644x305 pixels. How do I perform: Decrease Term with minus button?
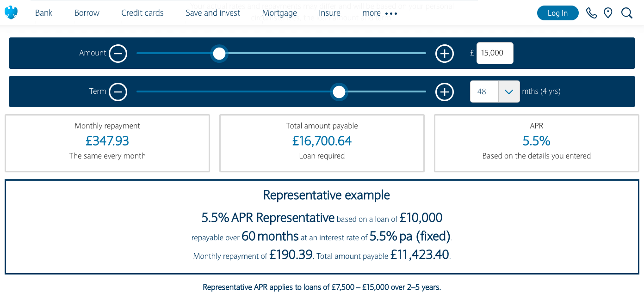(x=118, y=92)
